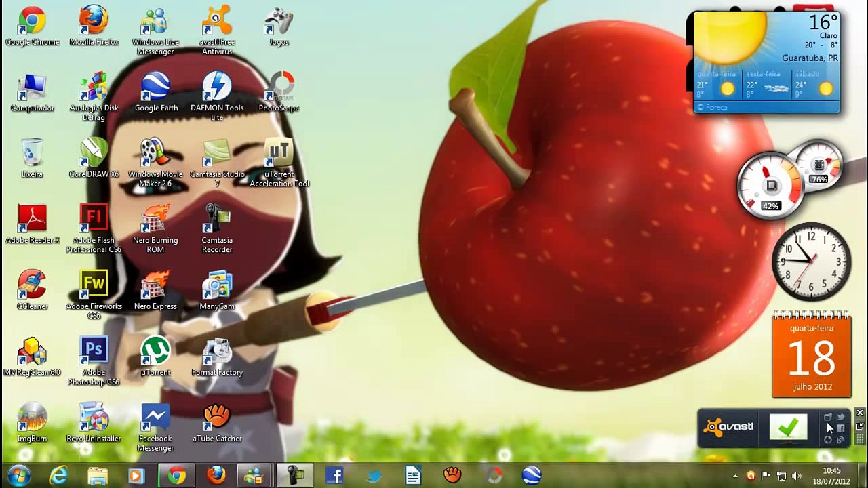Select the Format Factory desktop icon
This screenshot has width=868, height=488.
[217, 357]
